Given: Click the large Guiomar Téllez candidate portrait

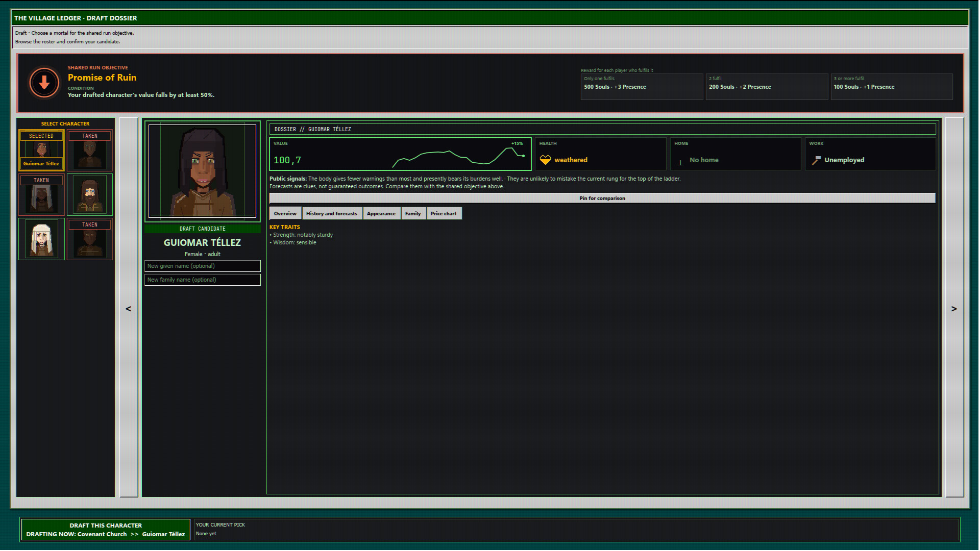Looking at the screenshot, I should [203, 171].
